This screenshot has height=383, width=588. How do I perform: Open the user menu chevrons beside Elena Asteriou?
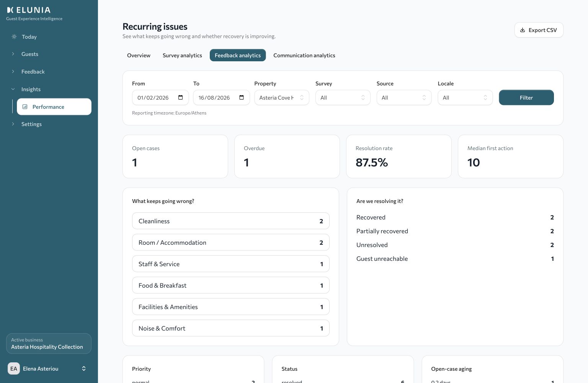click(84, 368)
